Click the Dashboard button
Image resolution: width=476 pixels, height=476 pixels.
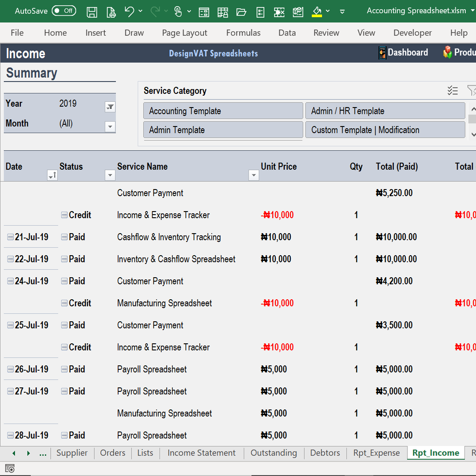(x=403, y=52)
